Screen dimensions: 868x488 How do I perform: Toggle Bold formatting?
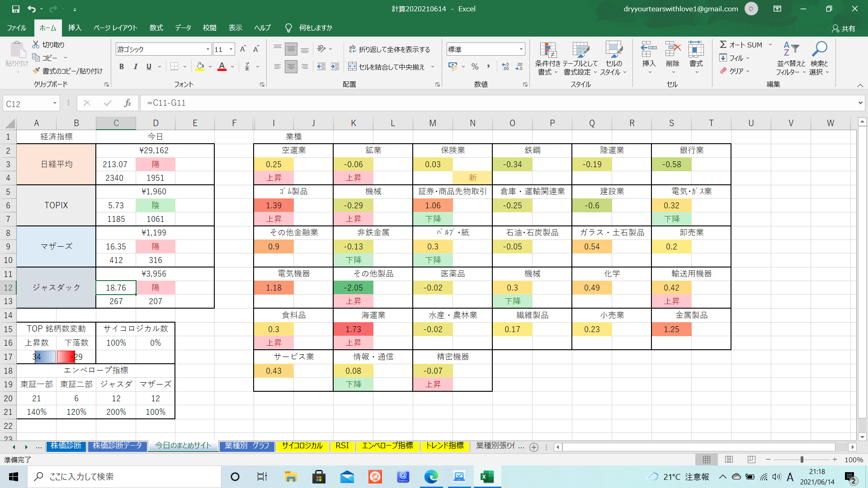pyautogui.click(x=121, y=67)
